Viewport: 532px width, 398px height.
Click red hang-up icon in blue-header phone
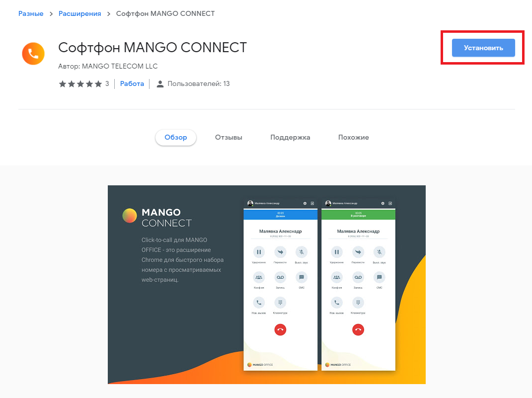(280, 329)
